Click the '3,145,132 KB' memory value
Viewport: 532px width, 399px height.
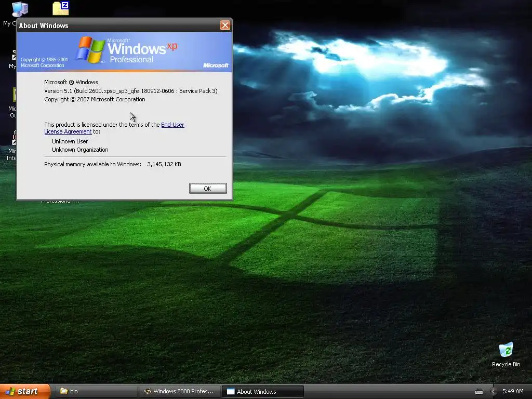[164, 164]
